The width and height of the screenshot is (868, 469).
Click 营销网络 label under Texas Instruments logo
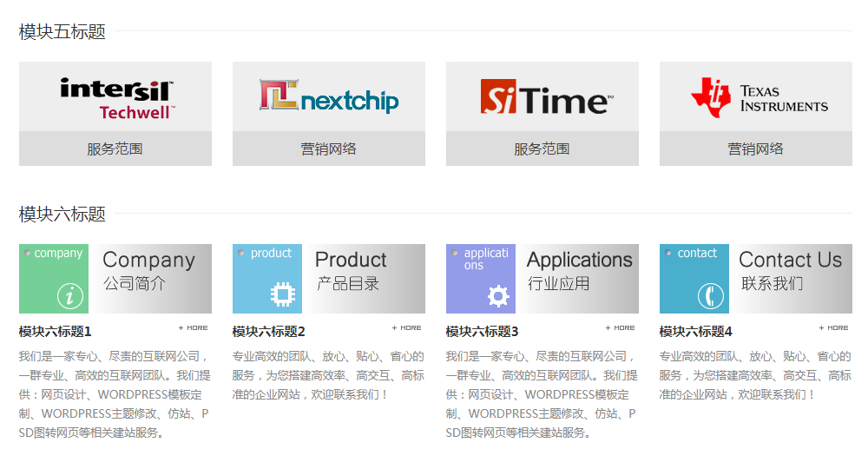pos(756,149)
